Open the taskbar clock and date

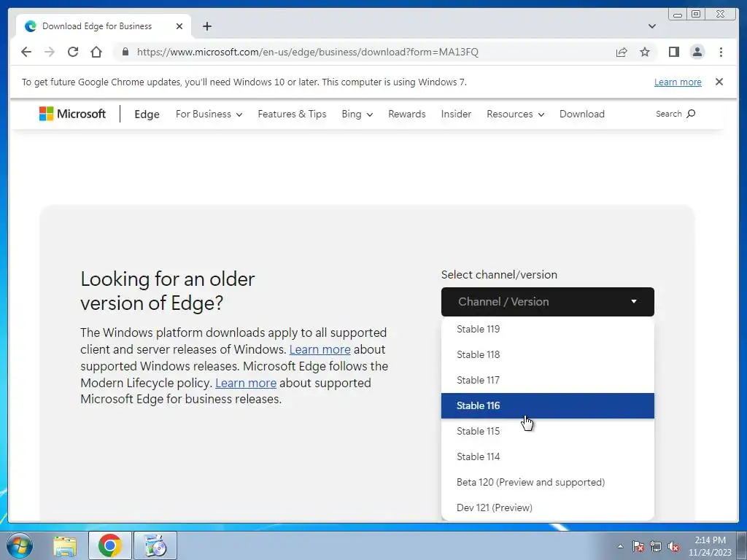pyautogui.click(x=710, y=546)
